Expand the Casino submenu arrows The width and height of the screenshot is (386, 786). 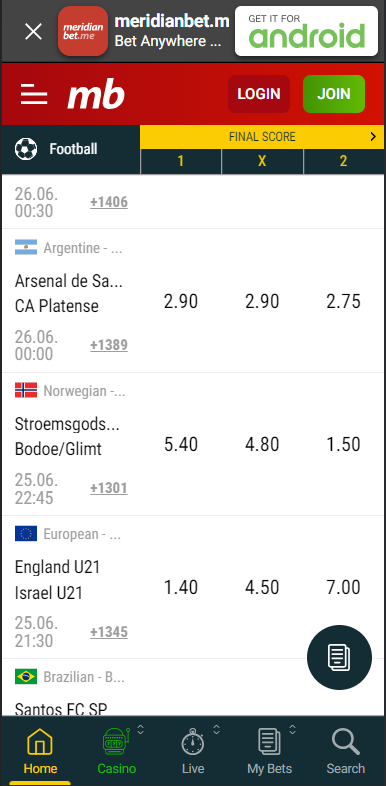(141, 730)
